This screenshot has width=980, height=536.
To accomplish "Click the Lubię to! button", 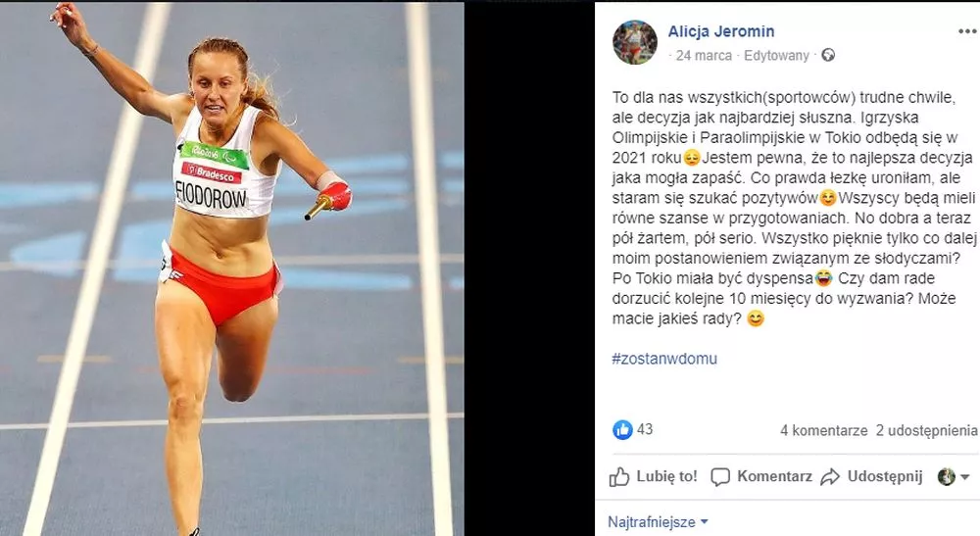I will 654,476.
